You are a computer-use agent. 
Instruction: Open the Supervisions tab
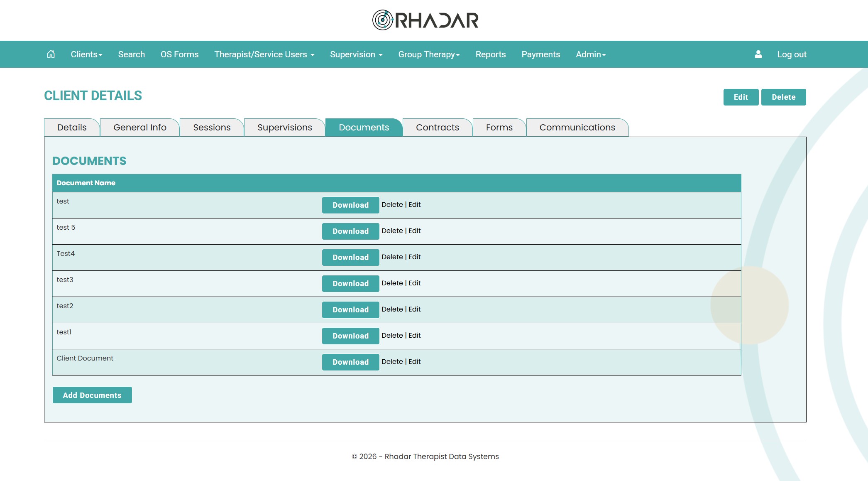(285, 128)
